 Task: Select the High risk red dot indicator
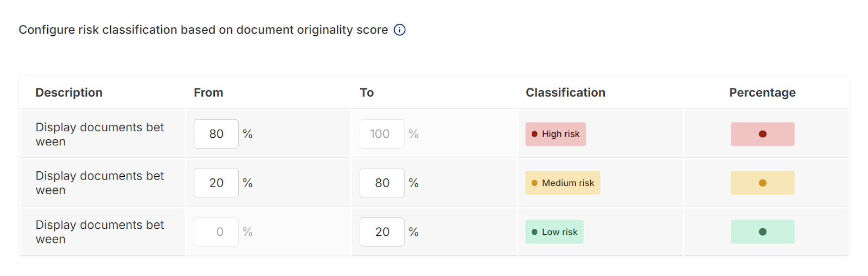pyautogui.click(x=534, y=134)
